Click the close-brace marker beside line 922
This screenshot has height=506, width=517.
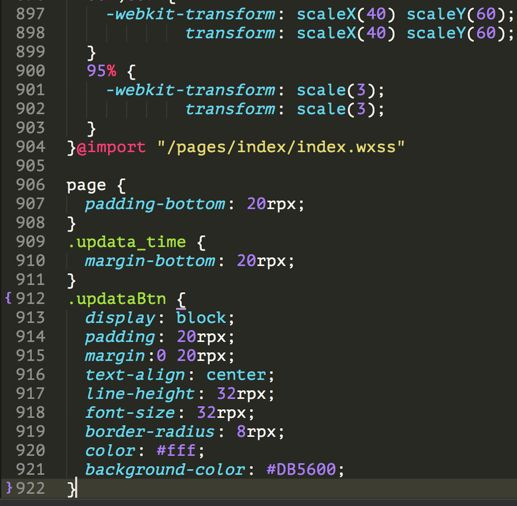point(9,488)
